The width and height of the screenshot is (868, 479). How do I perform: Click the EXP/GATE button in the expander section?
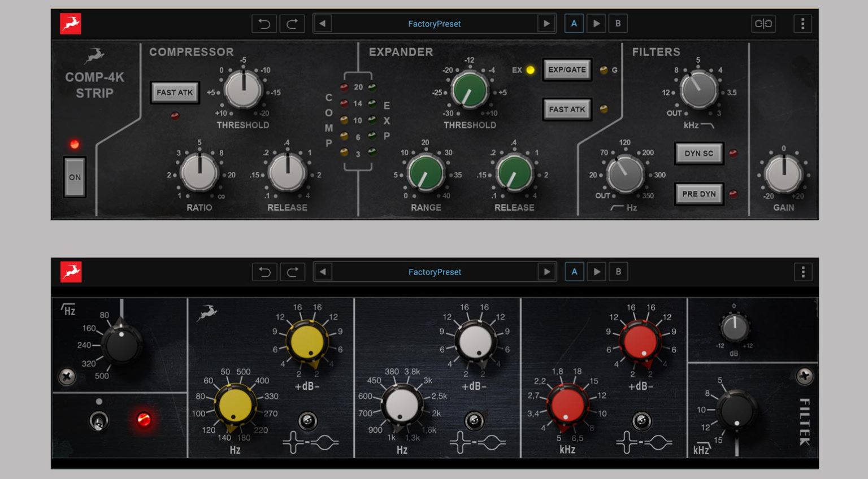(x=567, y=69)
